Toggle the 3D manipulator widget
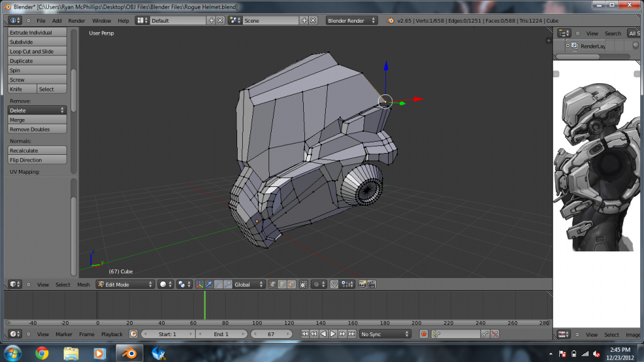The height and width of the screenshot is (362, 644). pyautogui.click(x=199, y=285)
